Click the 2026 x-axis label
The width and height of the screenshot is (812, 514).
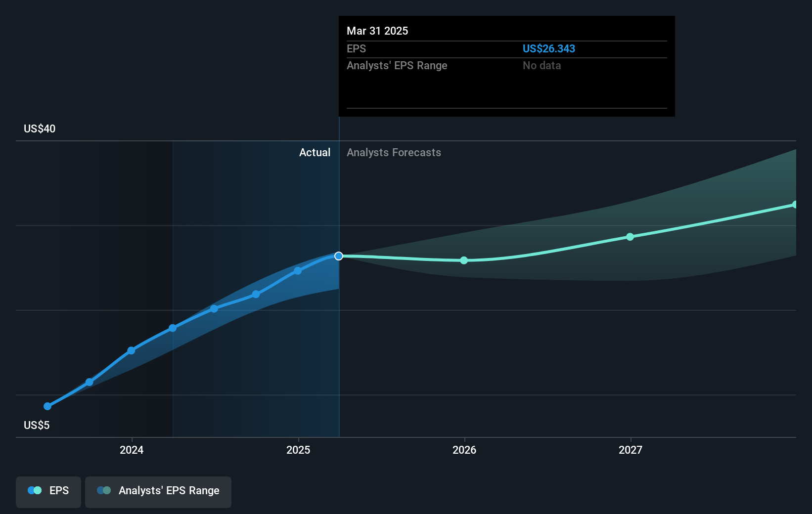(464, 450)
